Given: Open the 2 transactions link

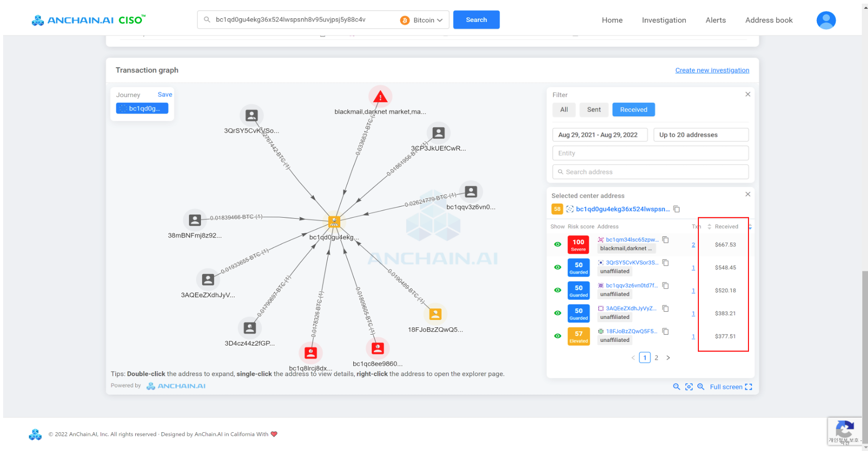Looking at the screenshot, I should [693, 244].
